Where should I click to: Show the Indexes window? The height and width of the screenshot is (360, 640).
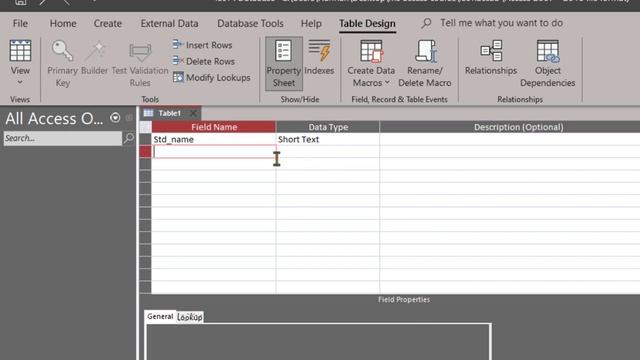pos(319,58)
